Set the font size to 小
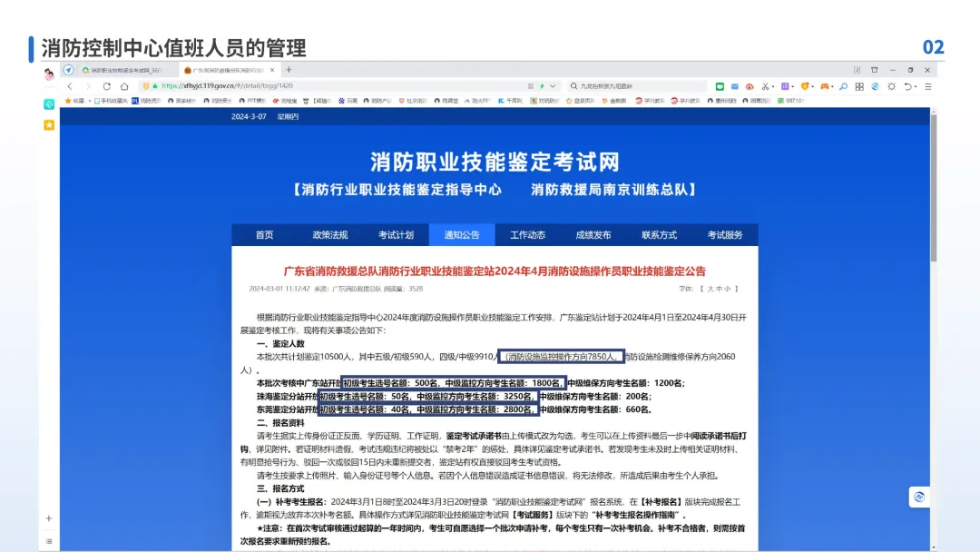 (728, 289)
